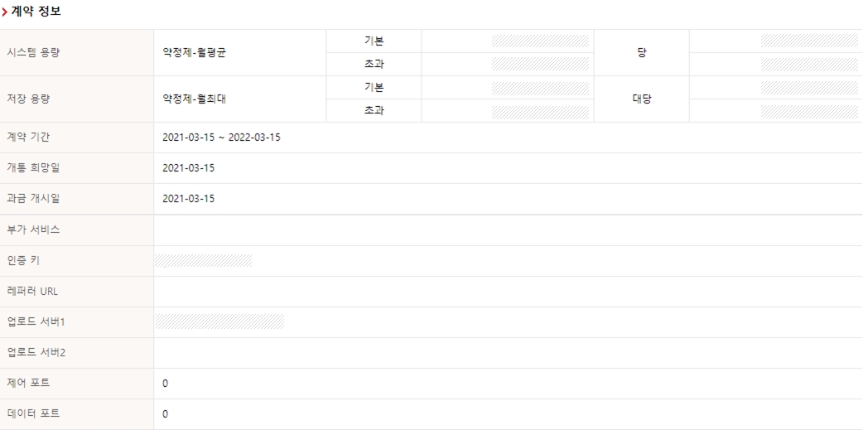This screenshot has width=868, height=430.
Task: Click the 데이터 포트 value 0
Action: (x=166, y=414)
